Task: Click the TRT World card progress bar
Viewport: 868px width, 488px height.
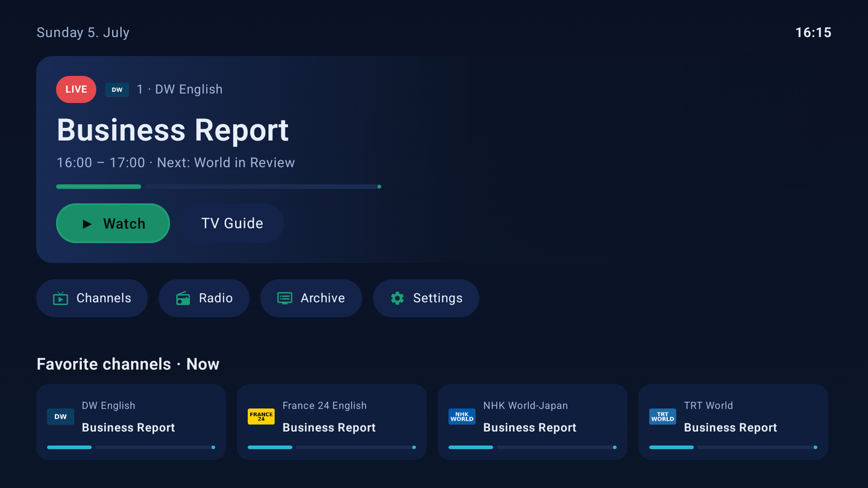Action: tap(733, 448)
